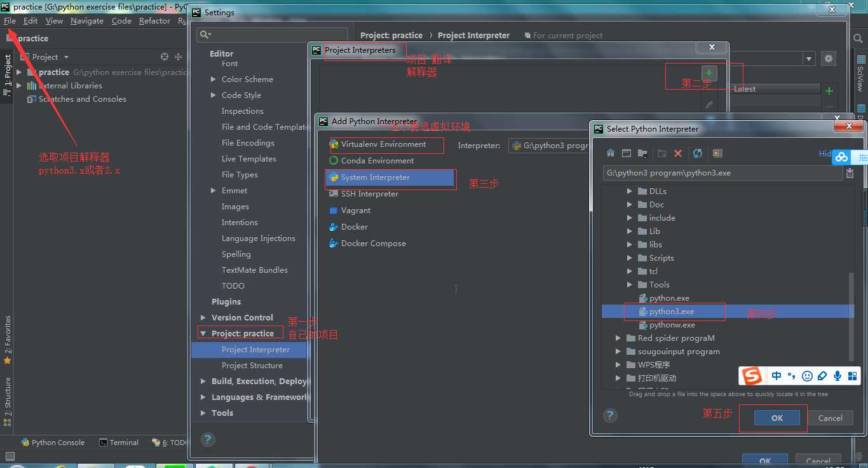The width and height of the screenshot is (868, 468).
Task: Expand the Code Style settings node
Action: [213, 95]
